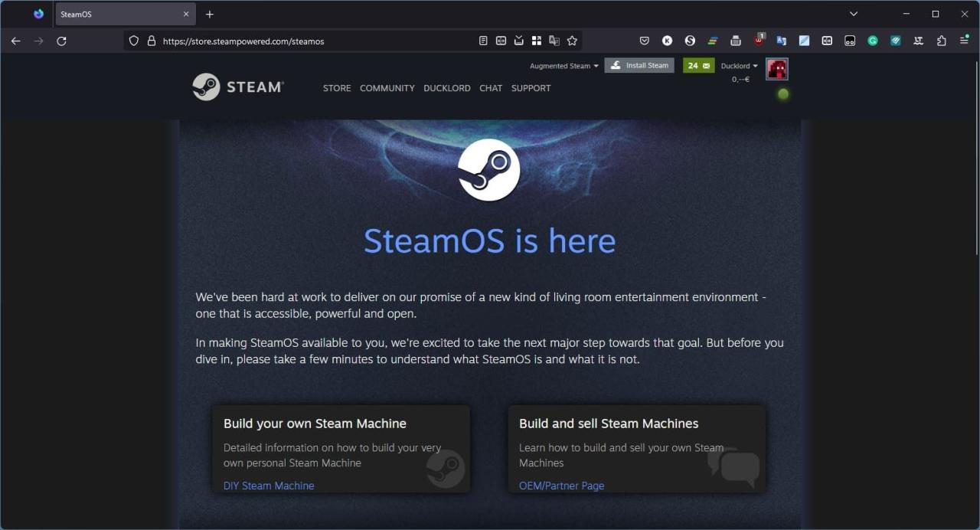Screen dimensions: 980x530
Task: Click the green Grammarly extension icon
Action: pos(873,41)
